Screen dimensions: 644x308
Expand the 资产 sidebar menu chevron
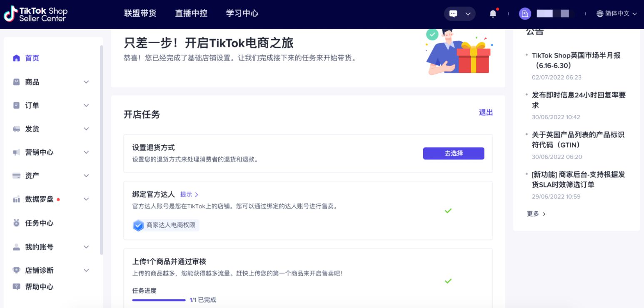pos(86,176)
